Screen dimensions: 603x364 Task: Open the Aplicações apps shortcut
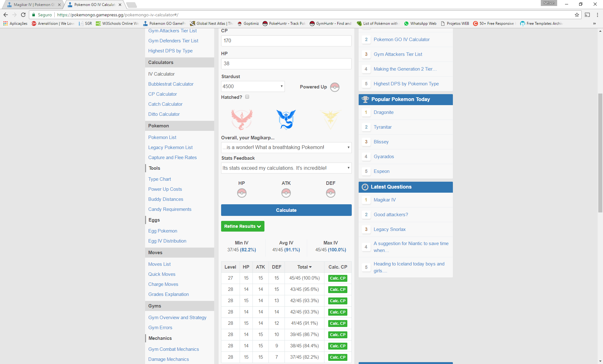point(15,24)
